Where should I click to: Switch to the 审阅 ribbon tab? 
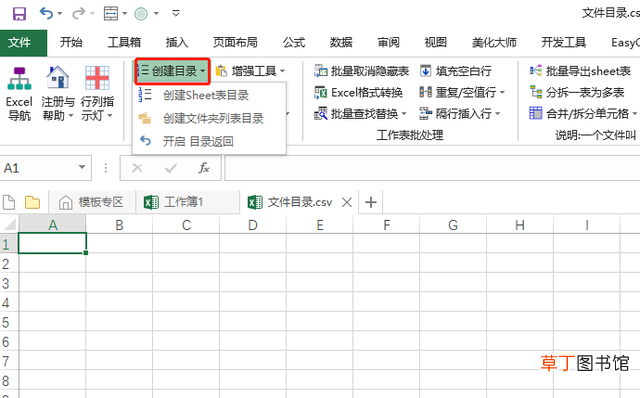(388, 42)
